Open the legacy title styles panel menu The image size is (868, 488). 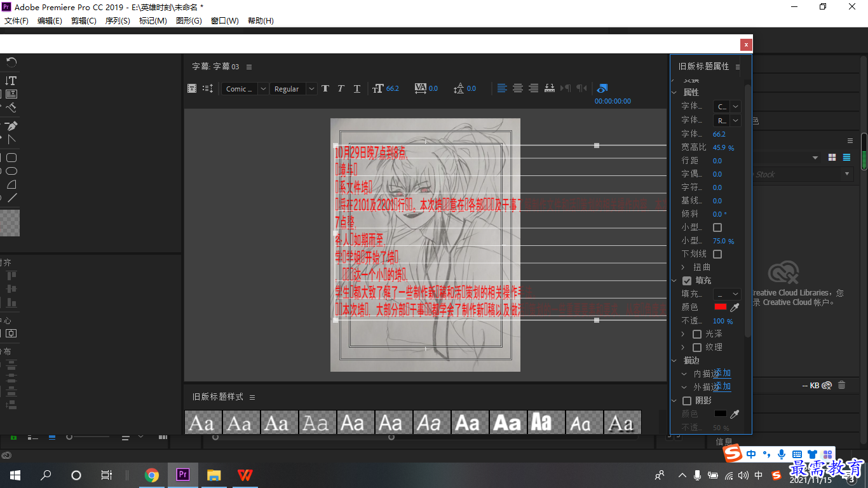click(x=252, y=397)
